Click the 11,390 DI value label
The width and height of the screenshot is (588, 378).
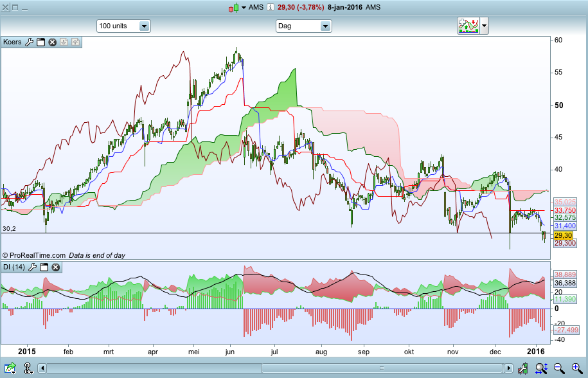pos(565,300)
